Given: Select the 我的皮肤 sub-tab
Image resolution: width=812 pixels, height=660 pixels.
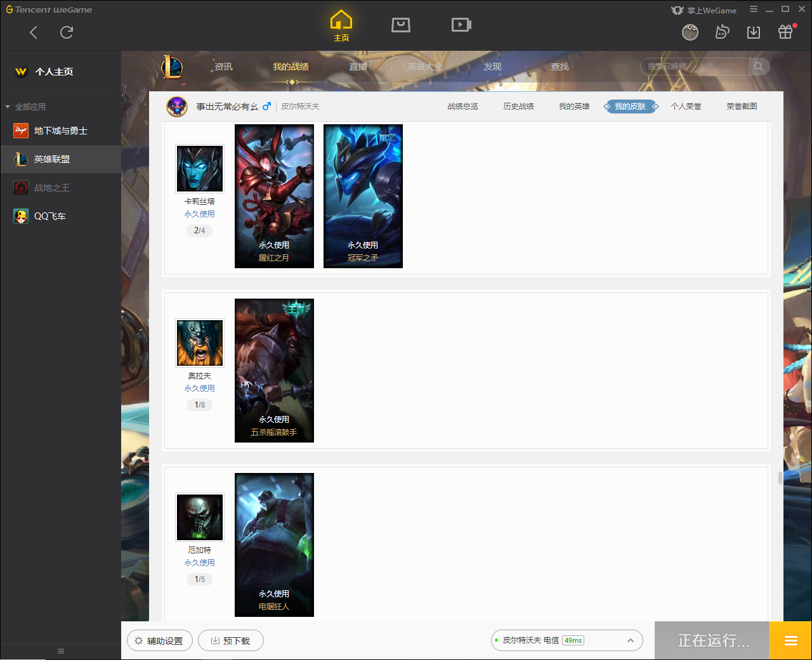Looking at the screenshot, I should click(x=631, y=107).
